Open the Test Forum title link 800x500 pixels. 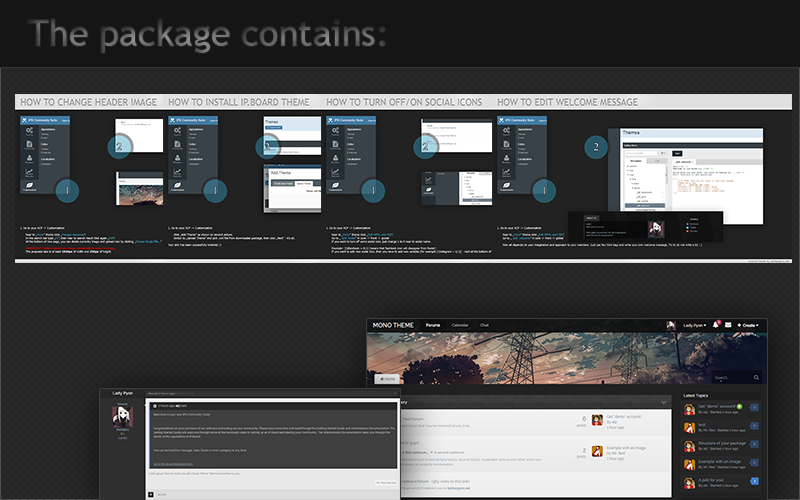point(413,419)
